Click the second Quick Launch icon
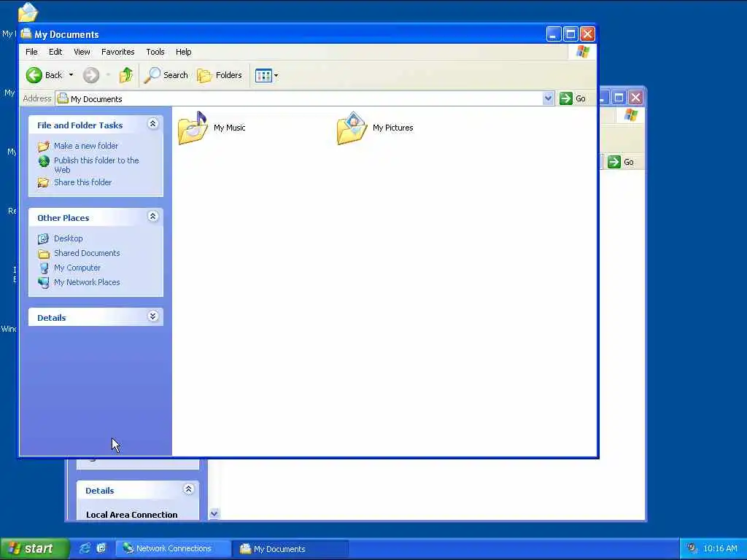The height and width of the screenshot is (560, 747). 101,548
